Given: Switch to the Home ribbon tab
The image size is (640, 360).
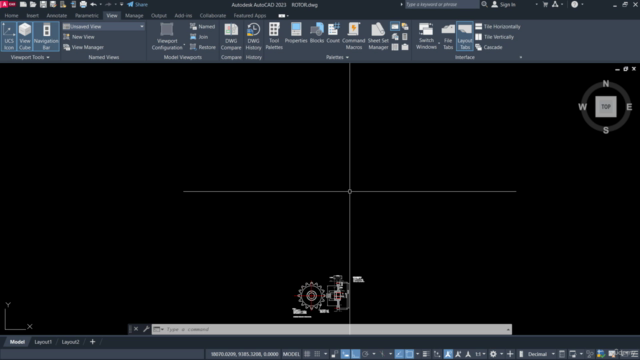Looking at the screenshot, I should (x=11, y=16).
